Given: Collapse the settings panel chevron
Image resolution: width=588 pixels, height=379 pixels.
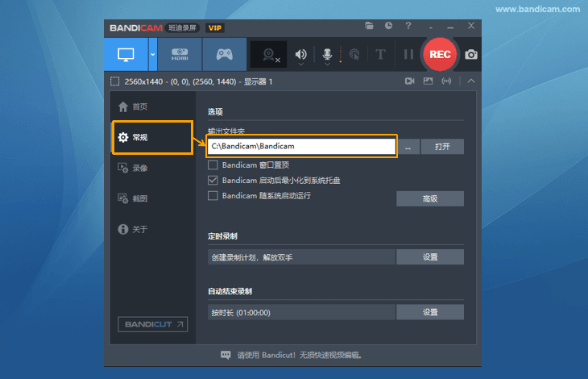Looking at the screenshot, I should coord(471,81).
